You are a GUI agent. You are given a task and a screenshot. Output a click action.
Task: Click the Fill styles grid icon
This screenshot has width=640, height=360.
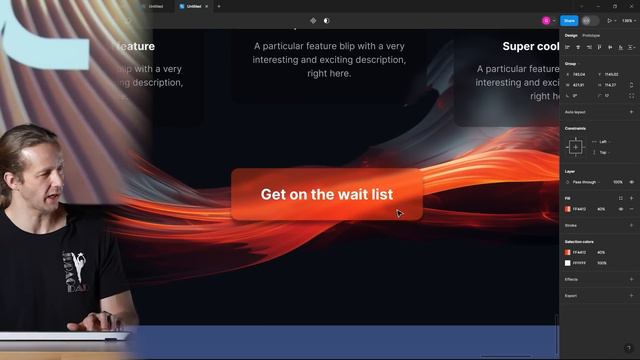click(621, 198)
